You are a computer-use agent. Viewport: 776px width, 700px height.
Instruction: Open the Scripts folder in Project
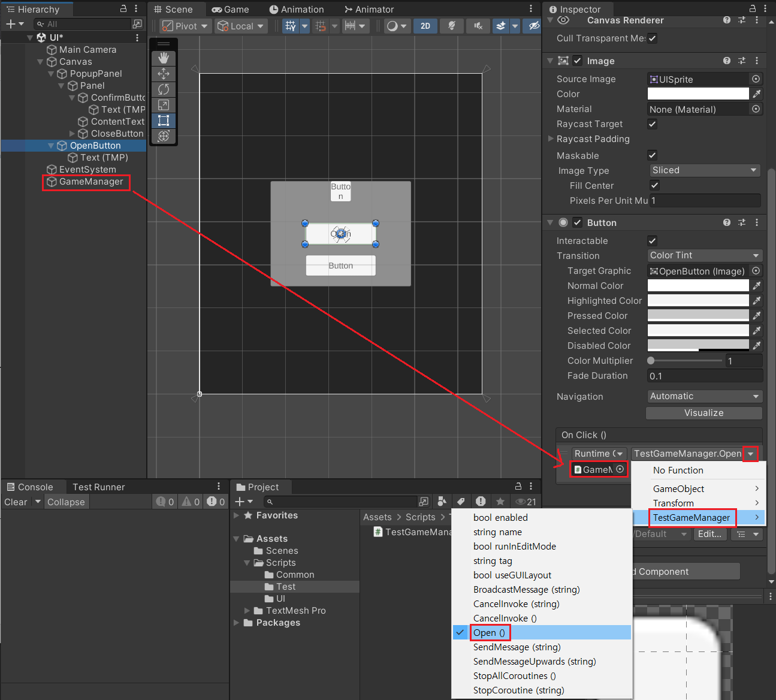pyautogui.click(x=280, y=563)
